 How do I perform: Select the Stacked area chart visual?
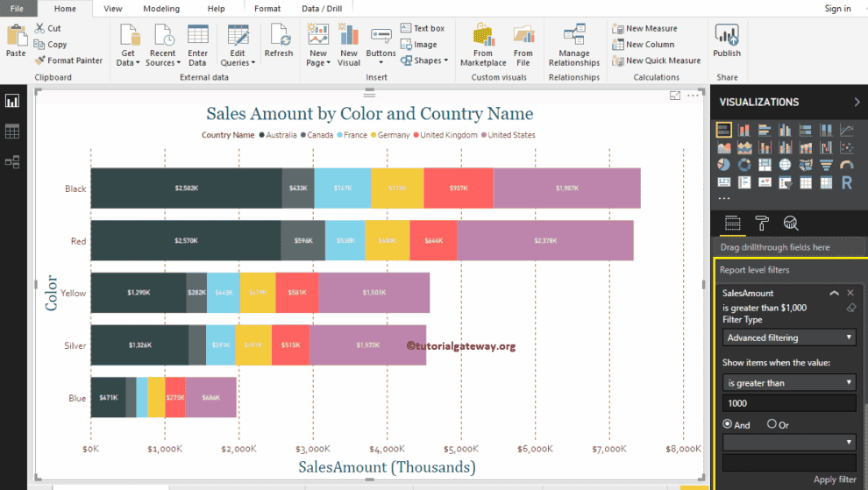pos(744,148)
